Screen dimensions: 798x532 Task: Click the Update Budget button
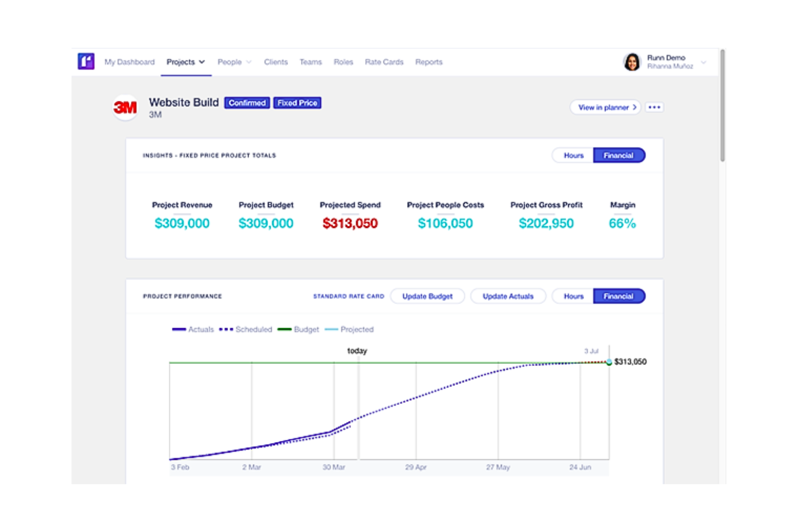[x=427, y=296]
